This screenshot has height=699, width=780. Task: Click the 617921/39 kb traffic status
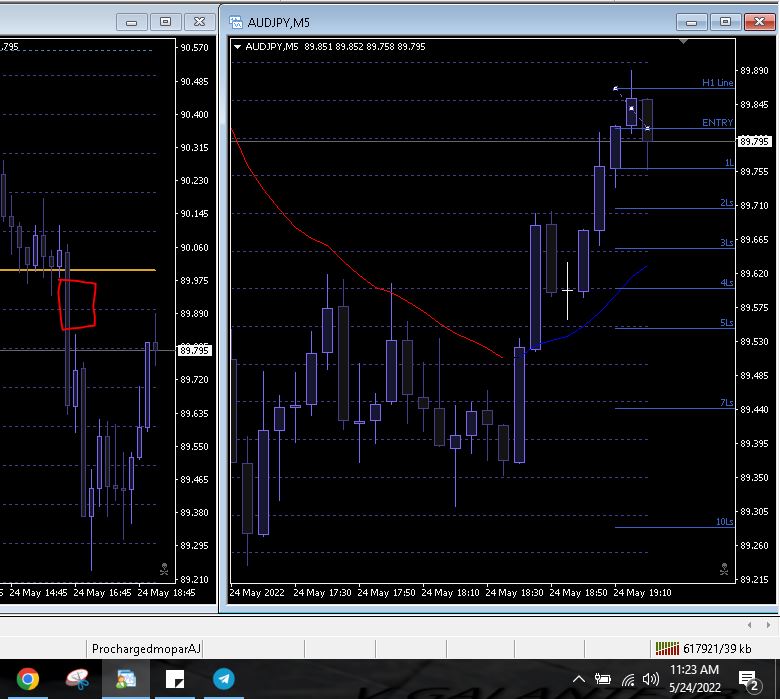point(717,649)
